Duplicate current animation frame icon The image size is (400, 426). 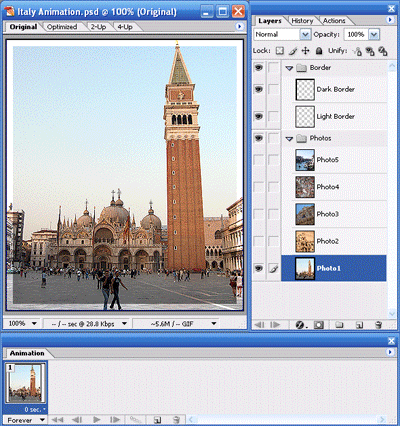coord(157,420)
